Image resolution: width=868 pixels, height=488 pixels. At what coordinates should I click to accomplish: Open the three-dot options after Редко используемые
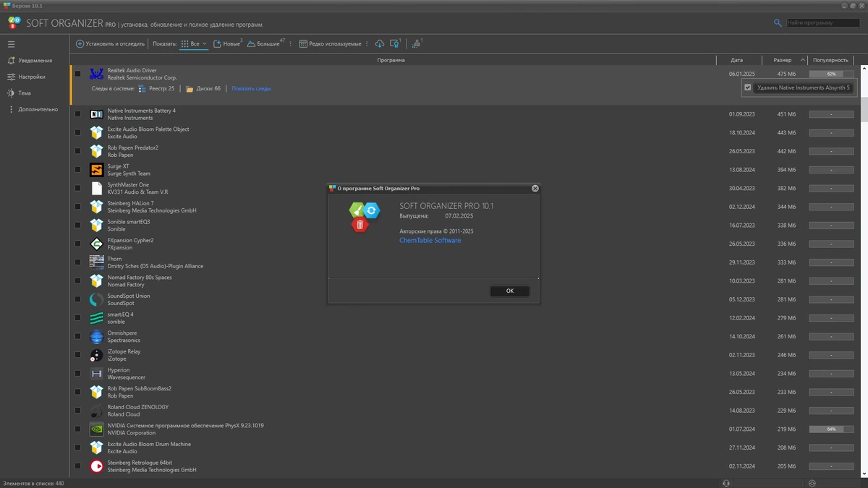tap(367, 44)
